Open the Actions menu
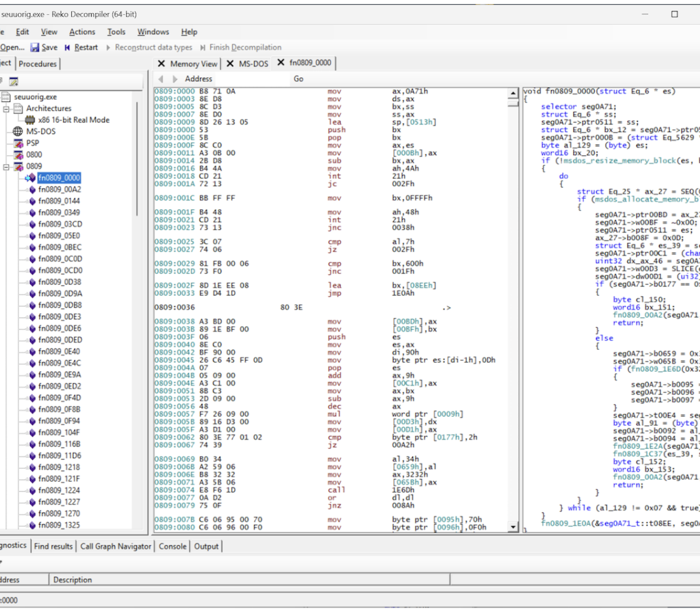700x611 pixels. click(x=82, y=31)
